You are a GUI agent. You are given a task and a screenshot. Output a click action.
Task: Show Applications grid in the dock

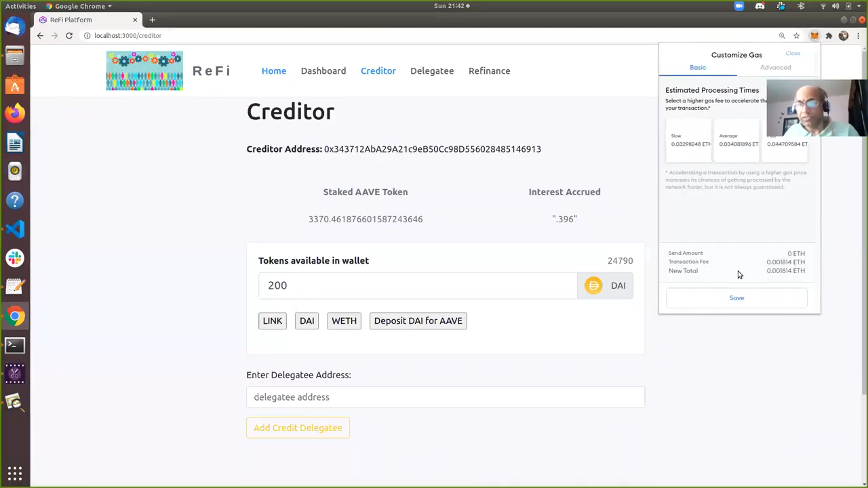[15, 472]
